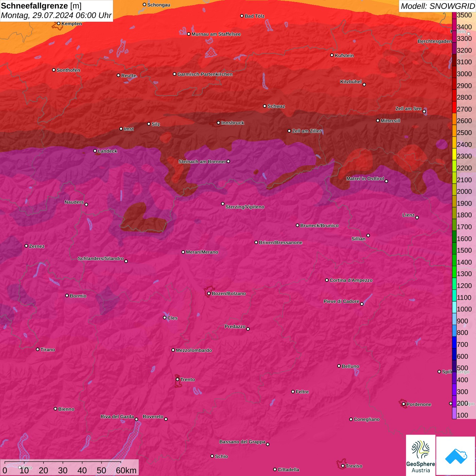
Task: Click the Pordenone marker dot
Action: (404, 404)
